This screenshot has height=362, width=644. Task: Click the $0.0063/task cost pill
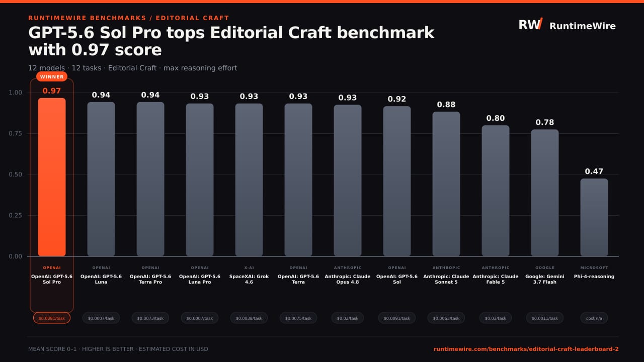point(446,318)
